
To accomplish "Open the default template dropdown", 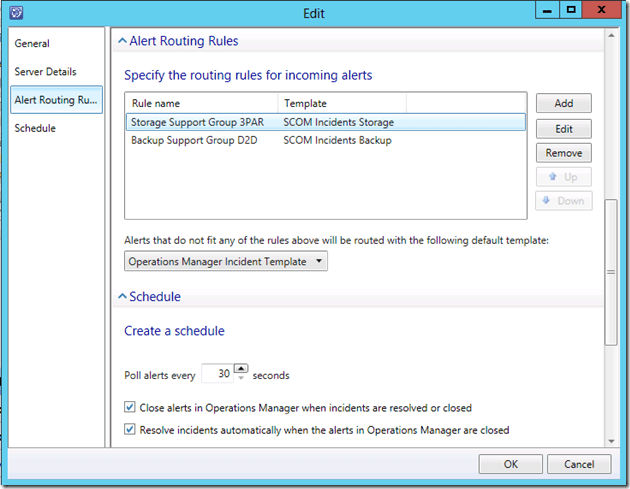I will click(226, 261).
